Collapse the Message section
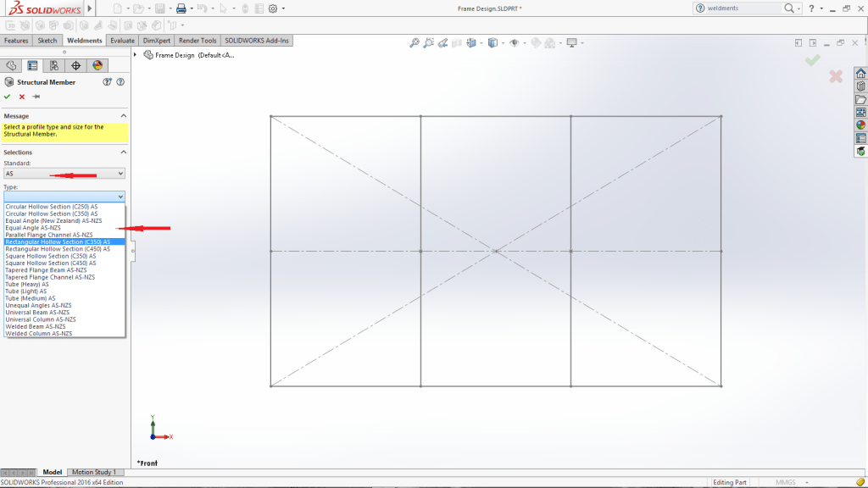The image size is (868, 488). (x=124, y=116)
